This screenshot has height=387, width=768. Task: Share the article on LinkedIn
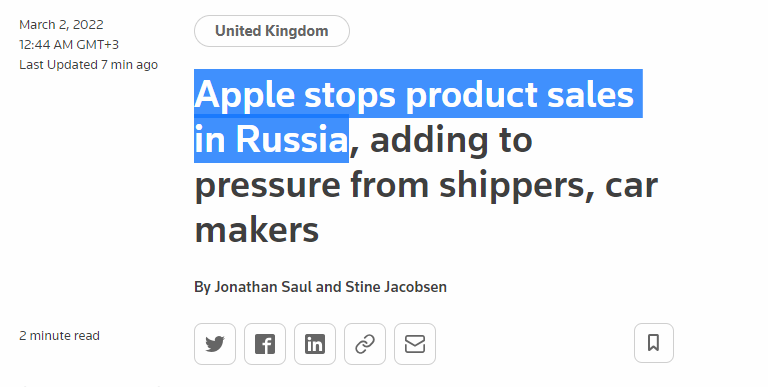click(x=315, y=344)
